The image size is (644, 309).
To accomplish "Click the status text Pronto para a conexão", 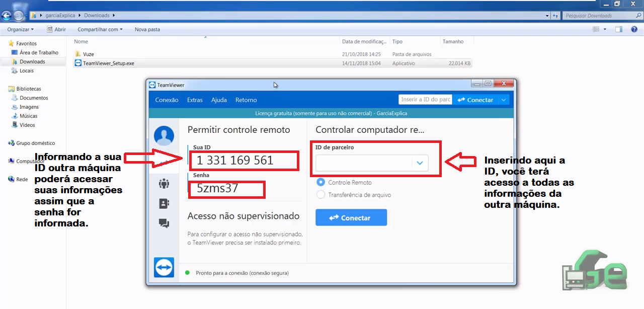I will click(242, 273).
